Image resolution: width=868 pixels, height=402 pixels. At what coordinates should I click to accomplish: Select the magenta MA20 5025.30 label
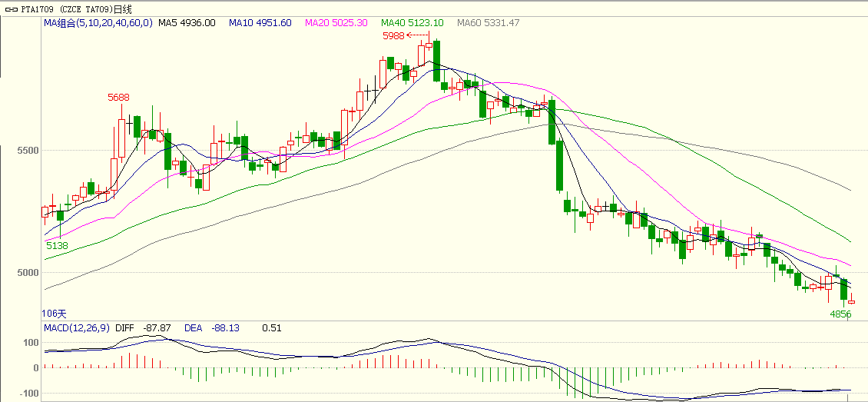(336, 23)
